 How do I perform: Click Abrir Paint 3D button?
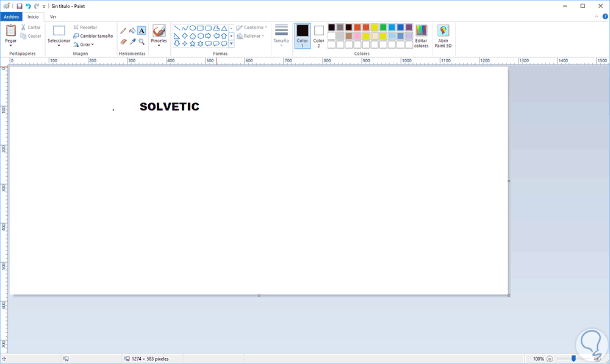point(443,36)
